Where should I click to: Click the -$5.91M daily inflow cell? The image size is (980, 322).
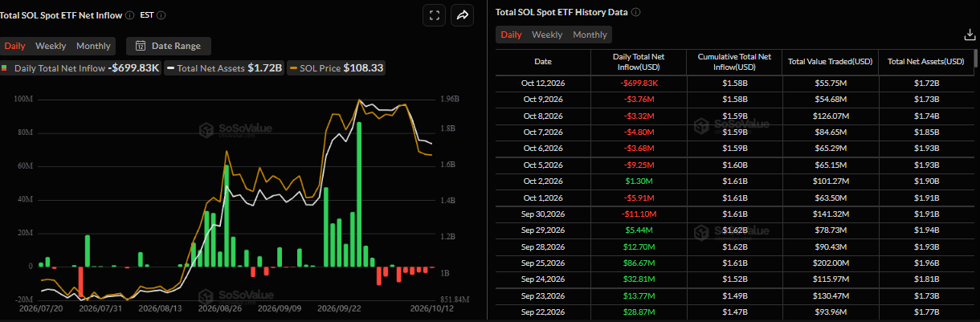[x=639, y=197]
